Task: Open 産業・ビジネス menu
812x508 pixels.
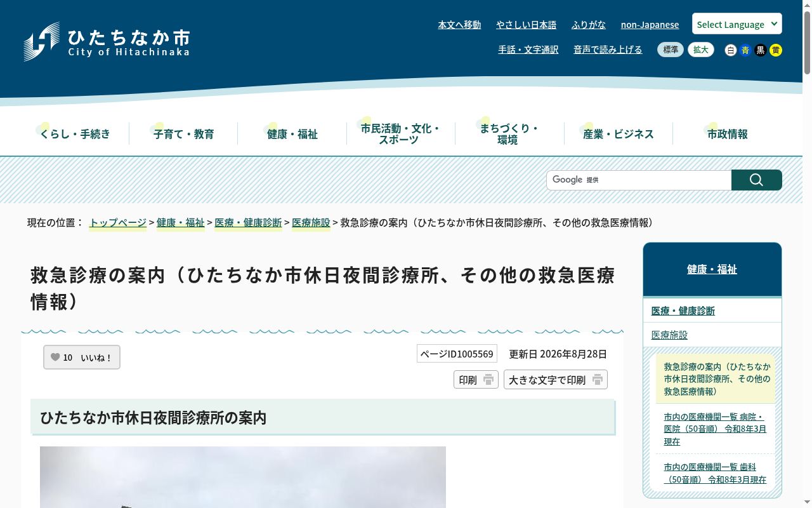Action: [619, 134]
